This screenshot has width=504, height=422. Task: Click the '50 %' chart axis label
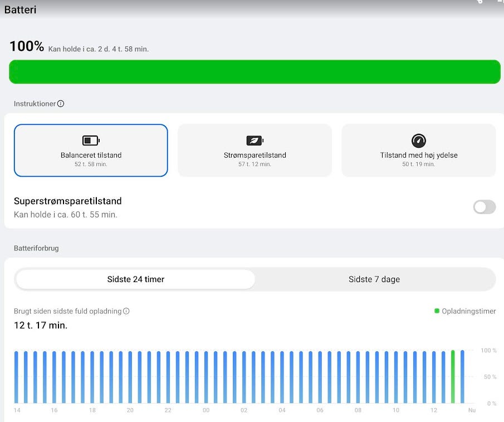click(x=490, y=377)
